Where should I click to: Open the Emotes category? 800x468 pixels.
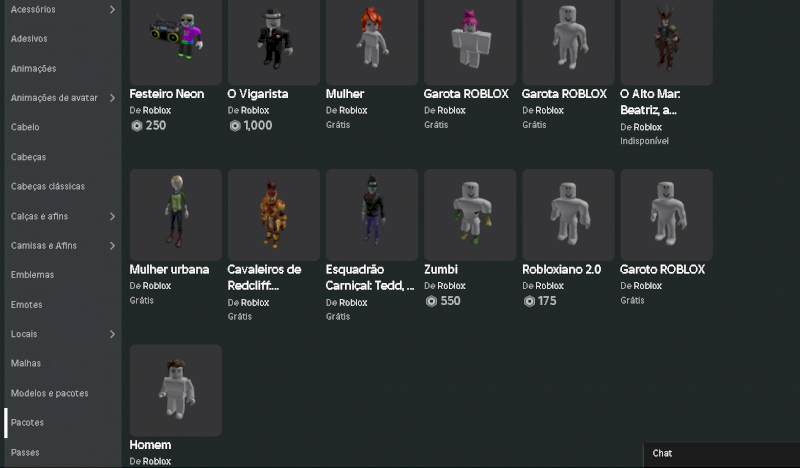click(x=27, y=305)
